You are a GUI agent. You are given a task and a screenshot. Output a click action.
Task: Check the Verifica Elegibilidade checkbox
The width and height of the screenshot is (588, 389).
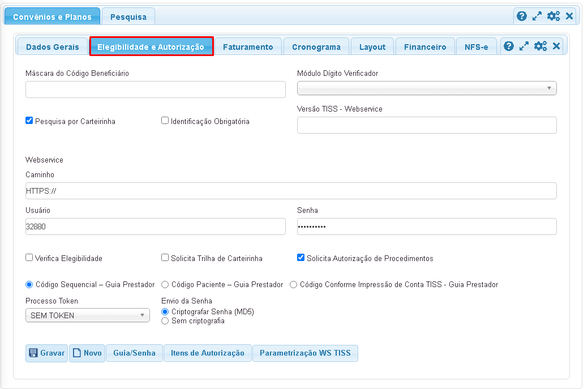coord(29,258)
